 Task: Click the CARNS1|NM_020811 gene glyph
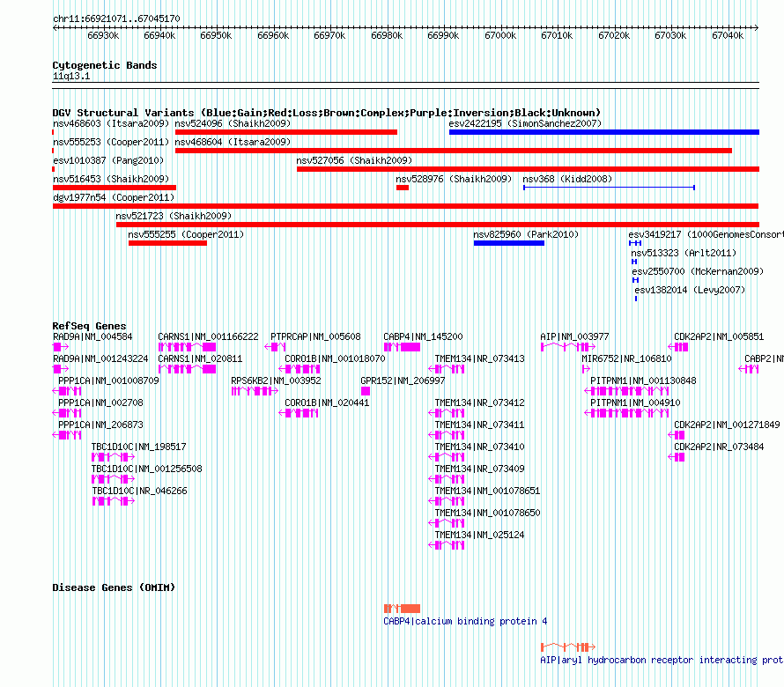coord(187,369)
